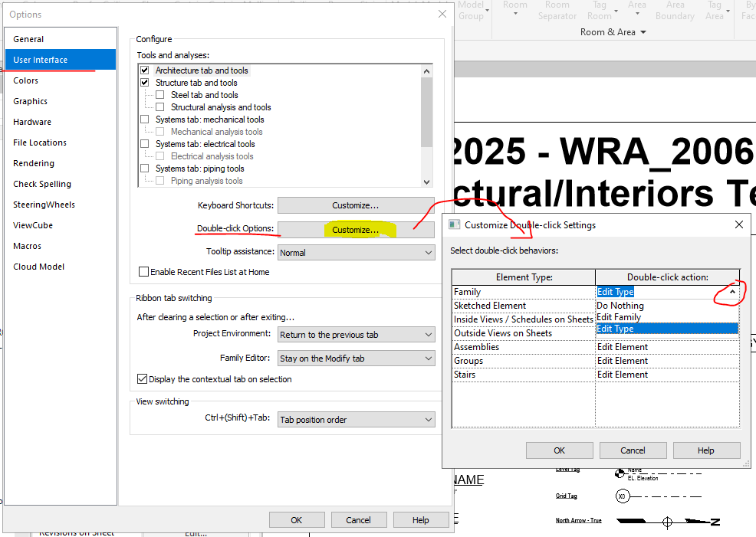Viewport: 756px width, 537px height.
Task: Enable Systems tab: electrical tools
Action: coord(145,143)
